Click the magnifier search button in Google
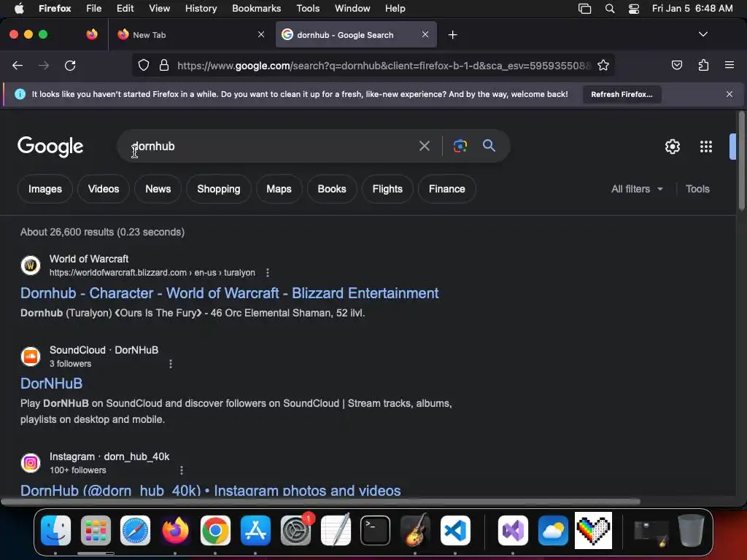This screenshot has height=560, width=747. point(489,146)
